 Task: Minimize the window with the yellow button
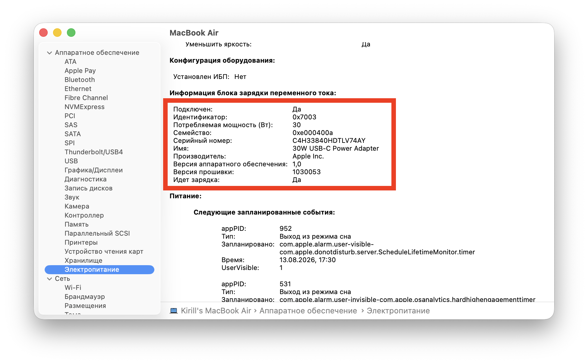[x=57, y=33]
